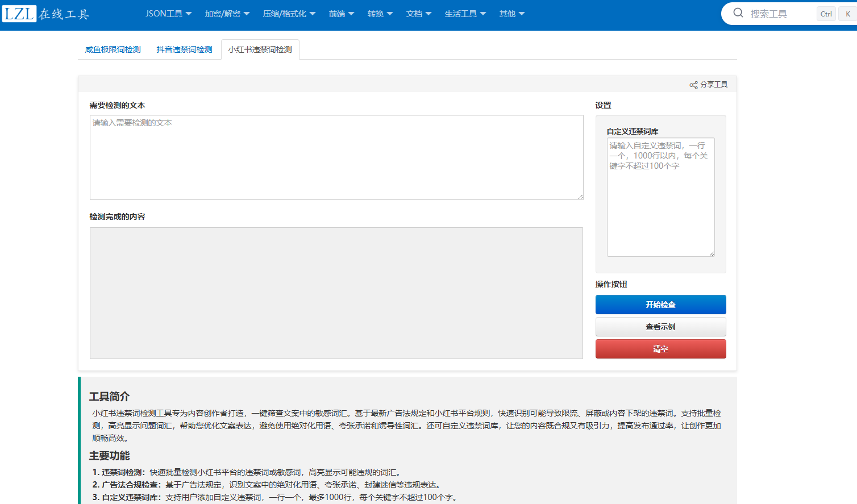Expand the 加密/解密 menu
The height and width of the screenshot is (504, 857).
click(x=227, y=14)
